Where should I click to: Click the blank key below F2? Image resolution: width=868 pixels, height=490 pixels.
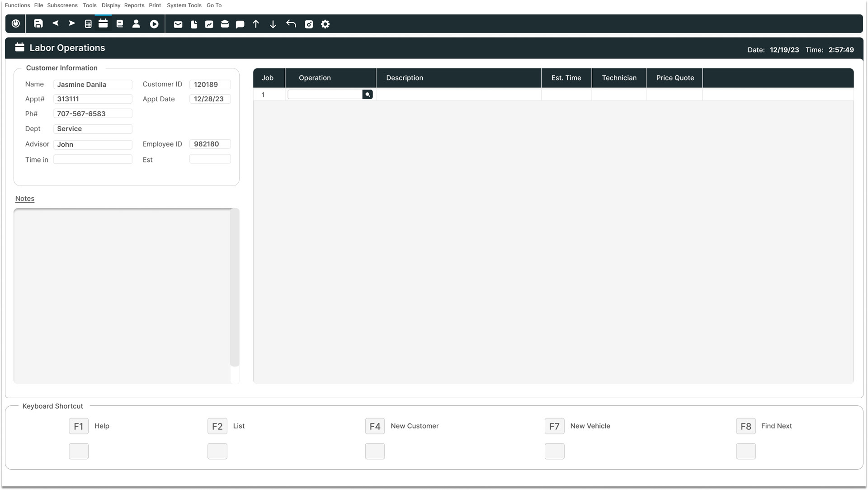coord(217,451)
